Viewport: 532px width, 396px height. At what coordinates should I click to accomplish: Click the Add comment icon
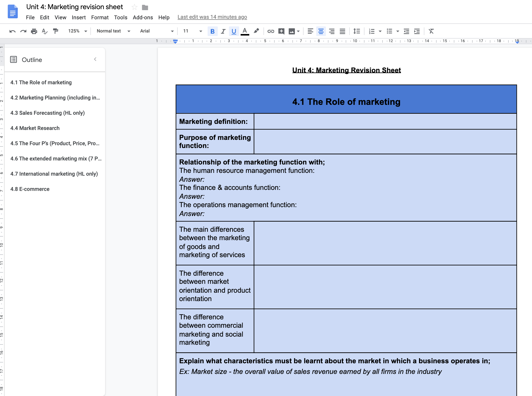tap(281, 31)
